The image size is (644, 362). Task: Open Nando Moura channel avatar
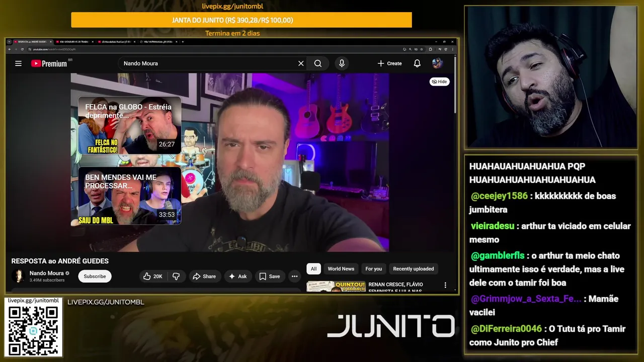[19, 276]
